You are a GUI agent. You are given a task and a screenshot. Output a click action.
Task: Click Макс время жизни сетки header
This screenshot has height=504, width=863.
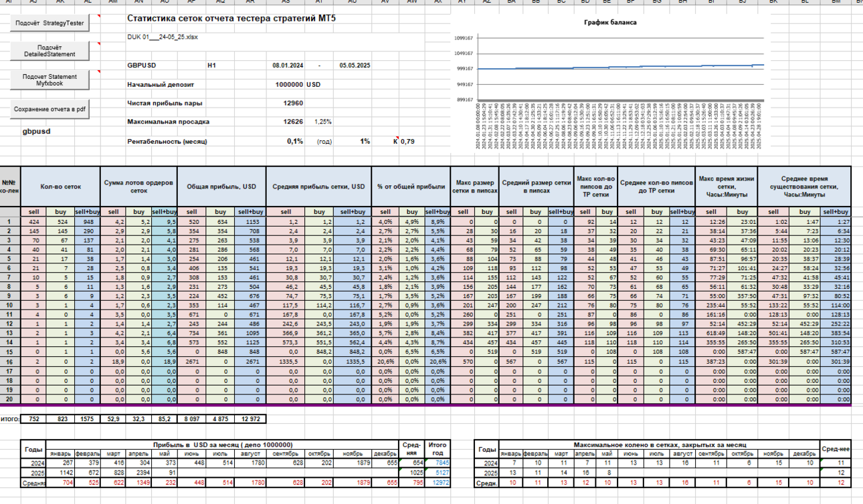(x=726, y=186)
